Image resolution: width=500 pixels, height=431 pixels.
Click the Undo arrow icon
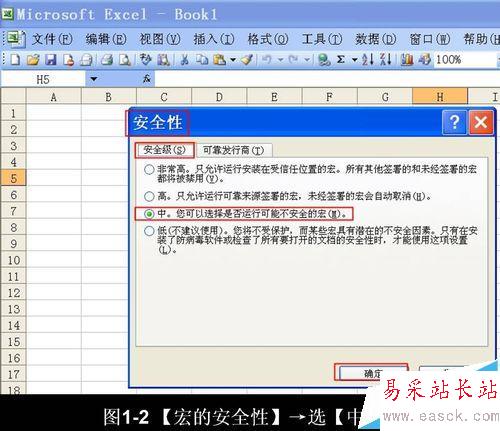267,60
